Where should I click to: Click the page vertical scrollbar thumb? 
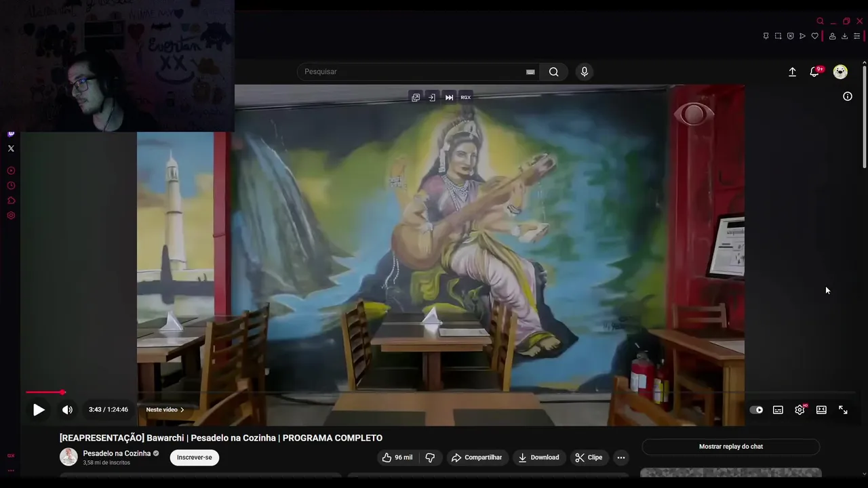pyautogui.click(x=864, y=117)
